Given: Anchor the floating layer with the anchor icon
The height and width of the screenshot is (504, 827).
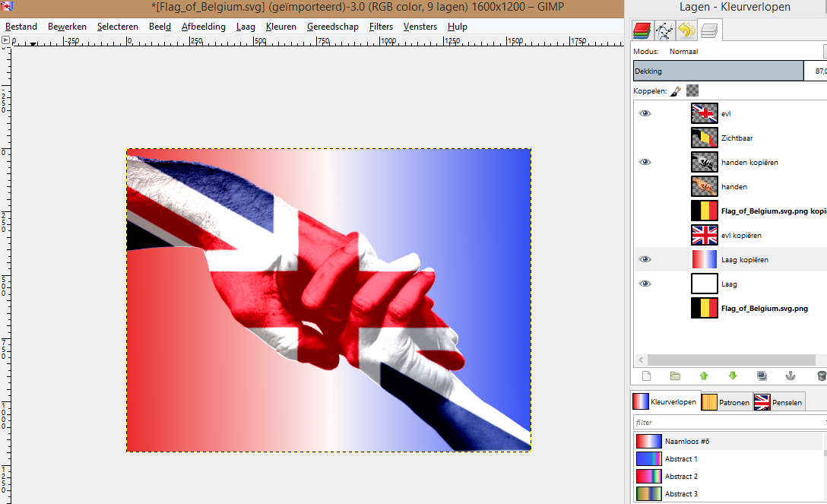Looking at the screenshot, I should [791, 376].
